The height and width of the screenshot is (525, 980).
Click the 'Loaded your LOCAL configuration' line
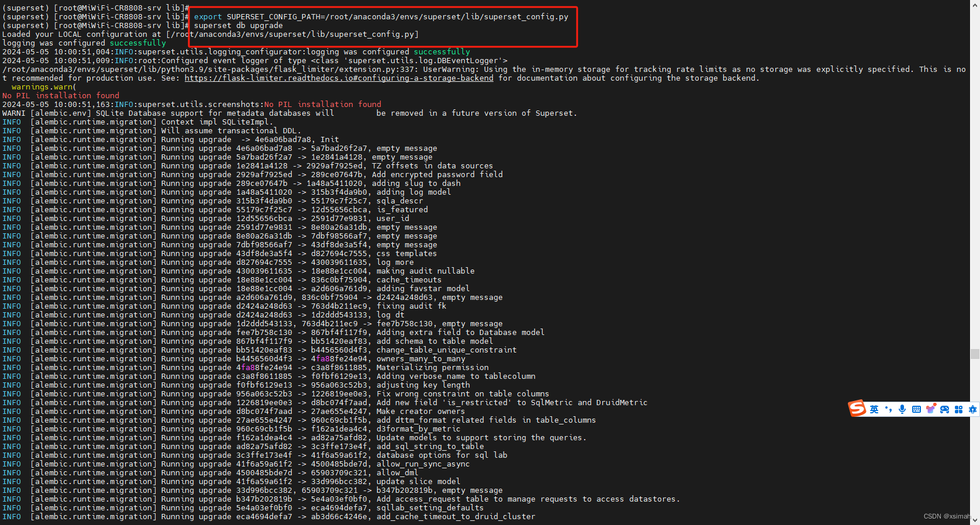[211, 34]
